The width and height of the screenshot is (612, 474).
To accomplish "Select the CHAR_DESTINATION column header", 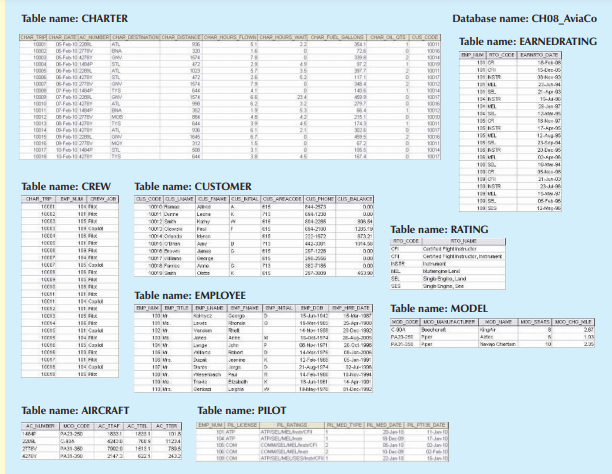I will click(x=135, y=37).
